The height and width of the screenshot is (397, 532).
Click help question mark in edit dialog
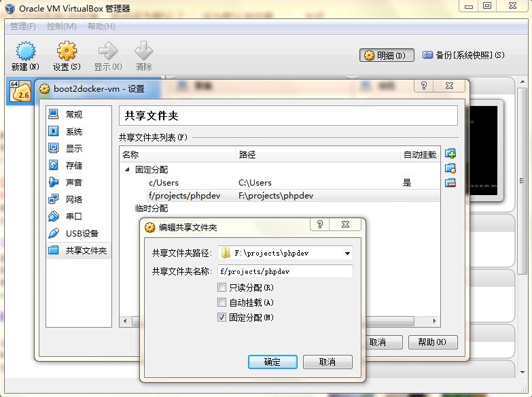[319, 224]
